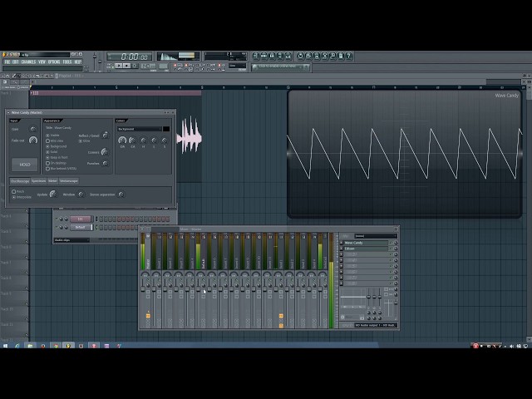The image size is (532, 399).
Task: Click the Corners knob
Action: (105, 152)
